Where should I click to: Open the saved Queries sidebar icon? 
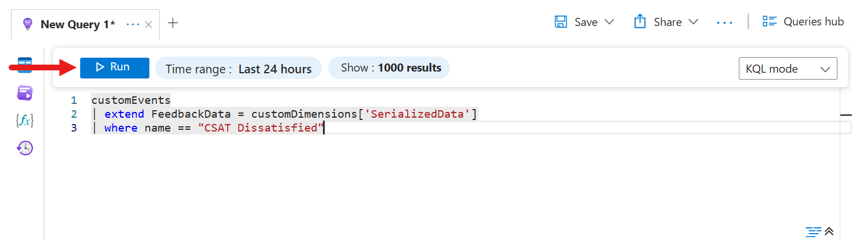pyautogui.click(x=25, y=92)
